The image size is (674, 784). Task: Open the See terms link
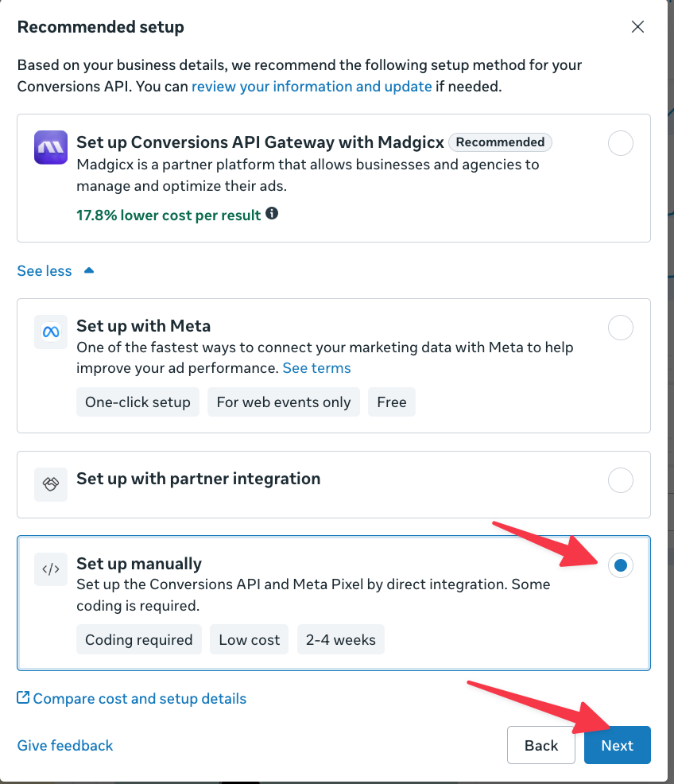[x=317, y=368]
